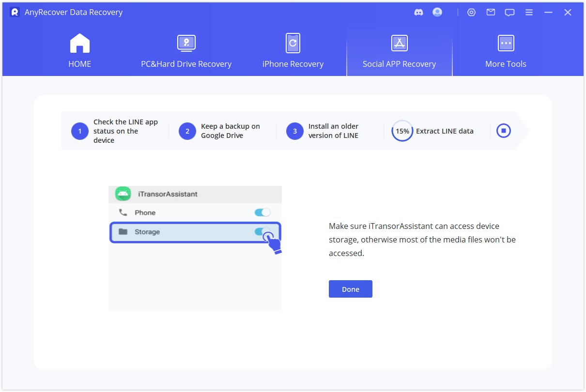
Task: Stop the LINE data extraction
Action: point(503,130)
